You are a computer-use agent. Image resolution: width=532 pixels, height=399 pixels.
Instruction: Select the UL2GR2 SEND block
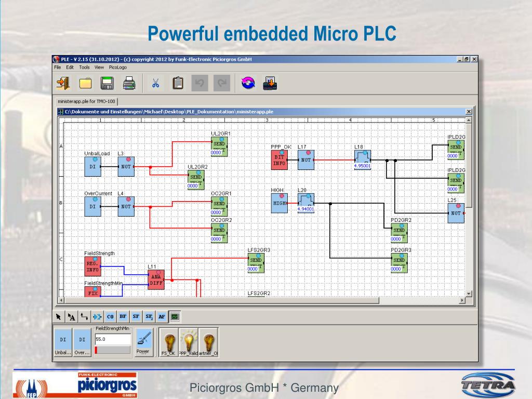[x=196, y=180]
